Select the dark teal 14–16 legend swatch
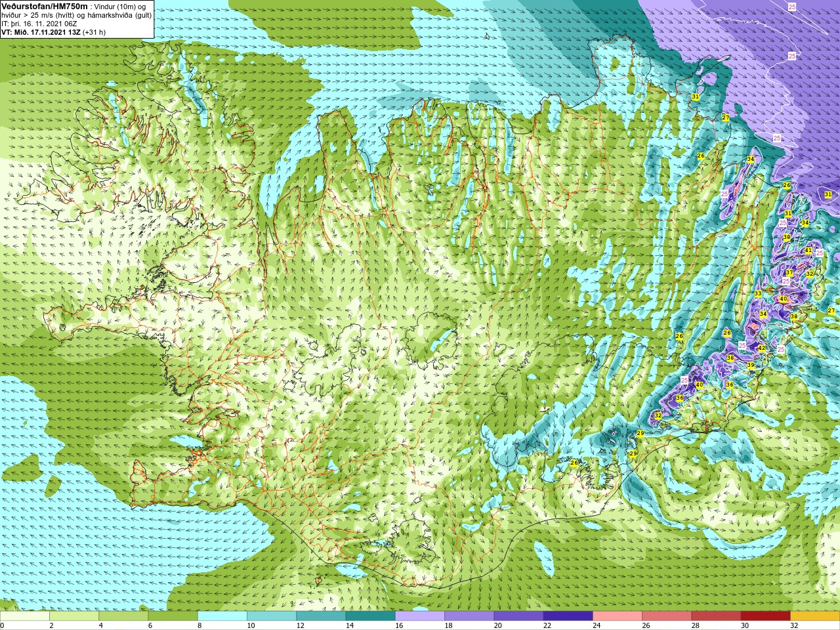 [x=370, y=616]
